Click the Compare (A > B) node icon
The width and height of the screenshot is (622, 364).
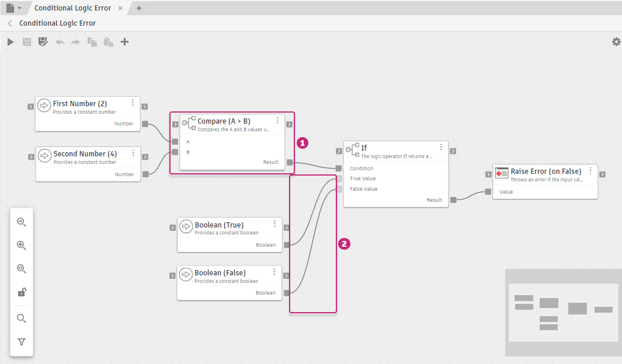coord(189,123)
